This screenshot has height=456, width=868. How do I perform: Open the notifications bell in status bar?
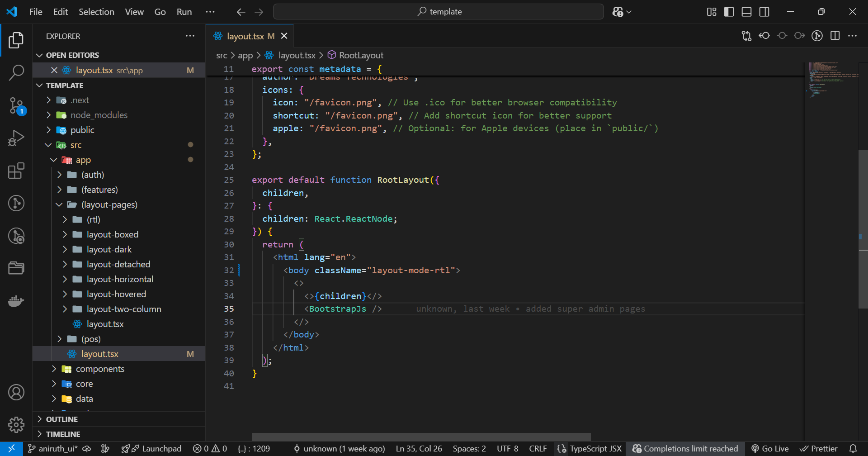tap(853, 449)
